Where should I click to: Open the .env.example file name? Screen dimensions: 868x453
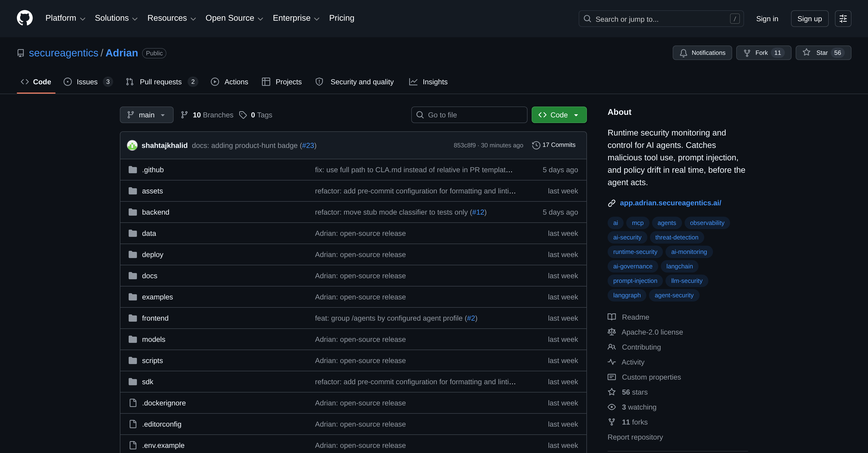click(163, 446)
